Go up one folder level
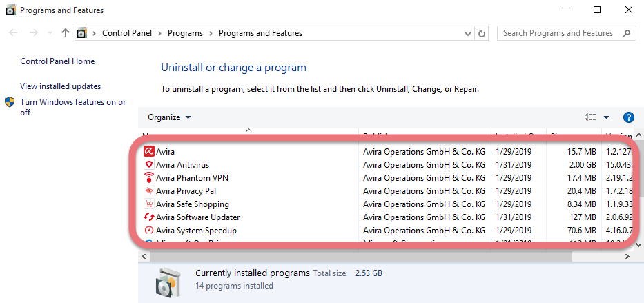 pos(66,33)
